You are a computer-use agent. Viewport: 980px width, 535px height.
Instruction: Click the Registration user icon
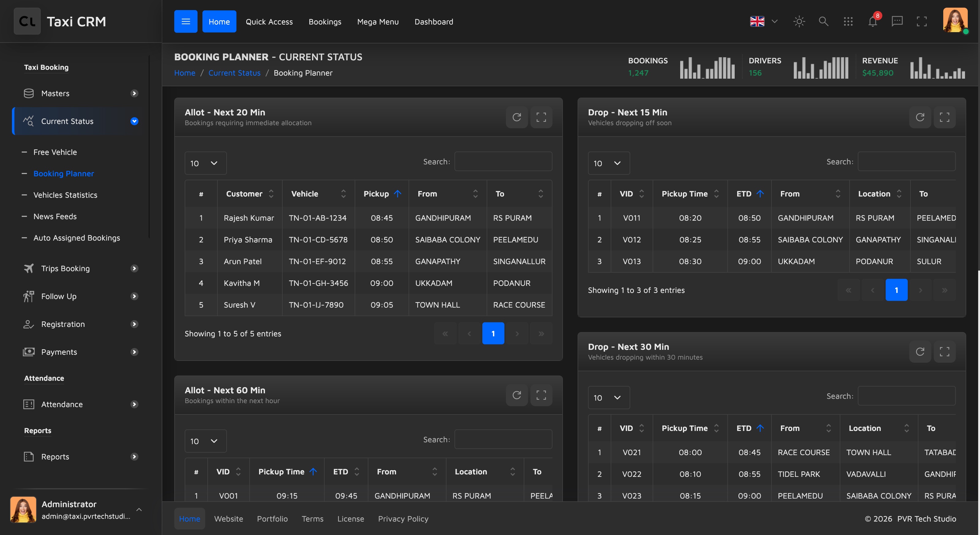coord(28,324)
